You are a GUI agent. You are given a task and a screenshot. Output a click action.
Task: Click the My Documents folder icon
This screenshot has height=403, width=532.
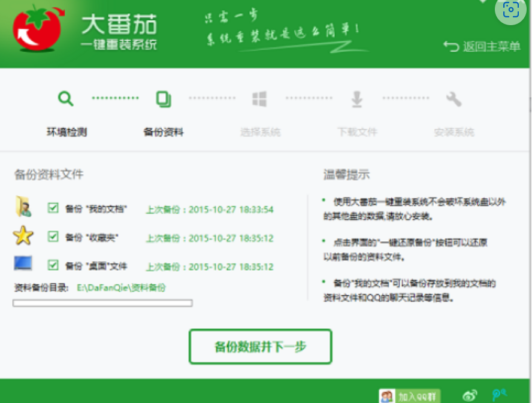tap(23, 208)
